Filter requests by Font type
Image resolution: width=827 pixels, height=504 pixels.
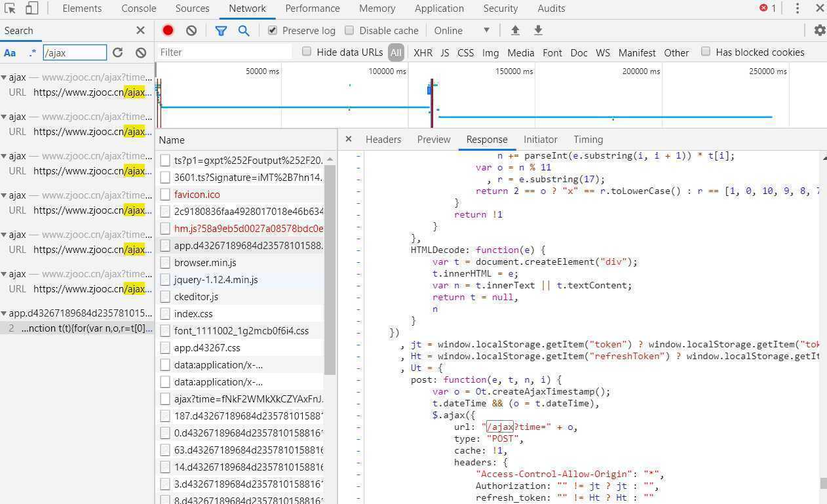(552, 52)
